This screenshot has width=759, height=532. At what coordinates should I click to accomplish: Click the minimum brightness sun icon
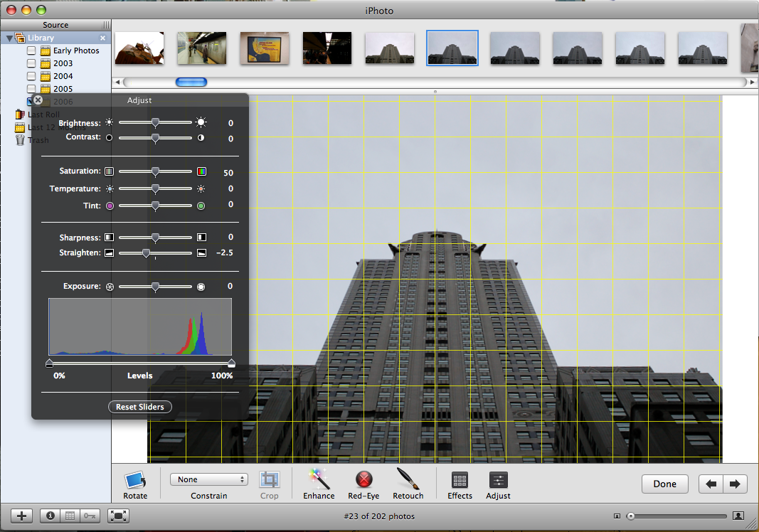(110, 122)
